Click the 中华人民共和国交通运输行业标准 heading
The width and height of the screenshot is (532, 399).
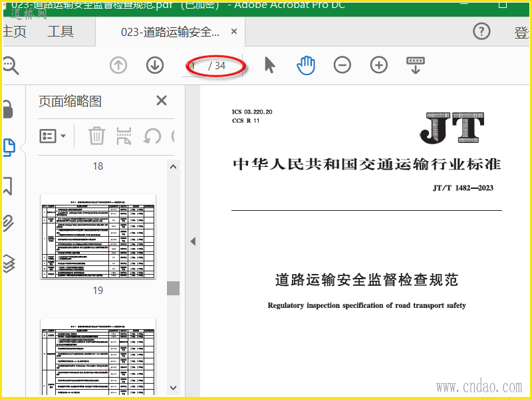coord(367,164)
